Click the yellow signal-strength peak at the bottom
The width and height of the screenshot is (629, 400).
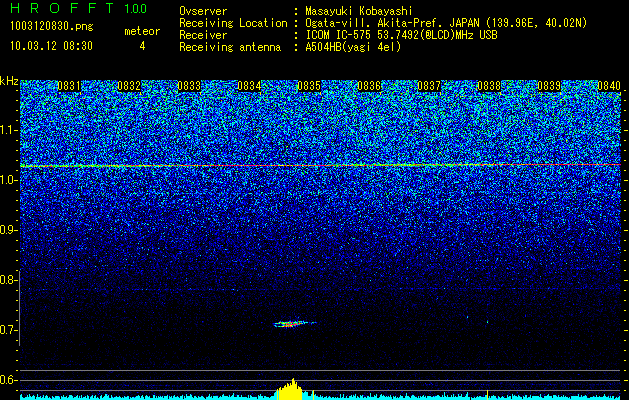(290, 389)
